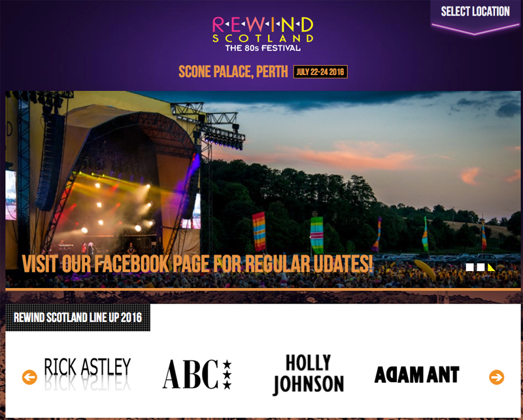Image resolution: width=523 pixels, height=420 pixels.
Task: Open the ABC band logo
Action: (197, 374)
